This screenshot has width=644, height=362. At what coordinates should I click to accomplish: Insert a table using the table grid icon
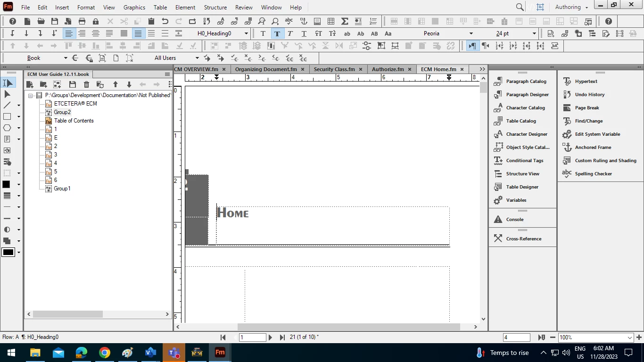[x=331, y=21]
